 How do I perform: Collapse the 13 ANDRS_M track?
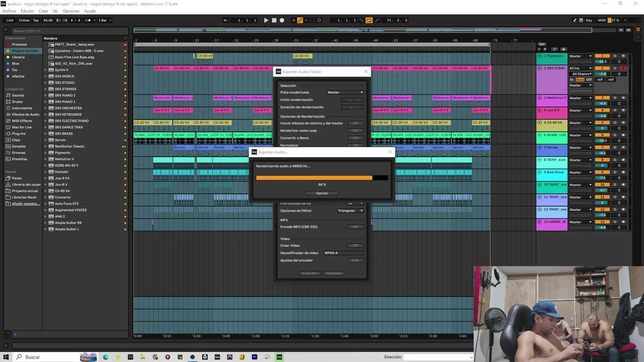pyautogui.click(x=540, y=222)
